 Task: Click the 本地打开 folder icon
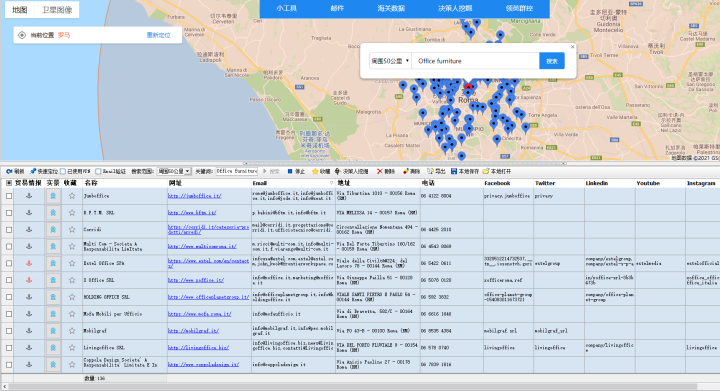tap(486, 171)
